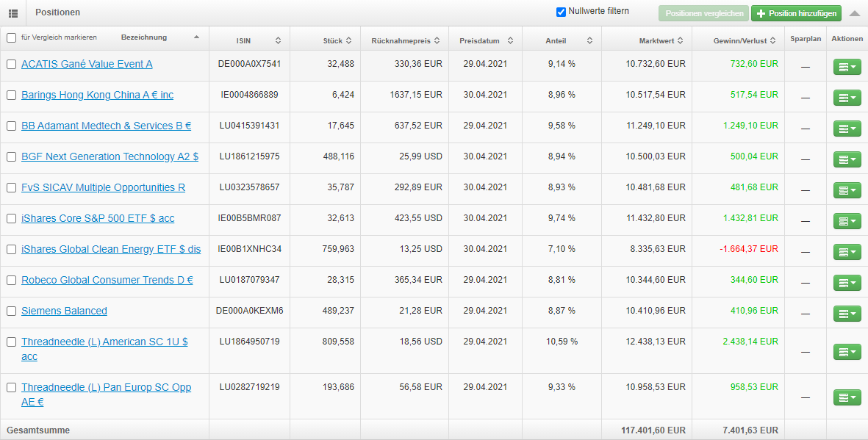Viewport: 868px width, 440px height.
Task: Open actions menu icon for iShares Clean Energy row
Action: (847, 253)
